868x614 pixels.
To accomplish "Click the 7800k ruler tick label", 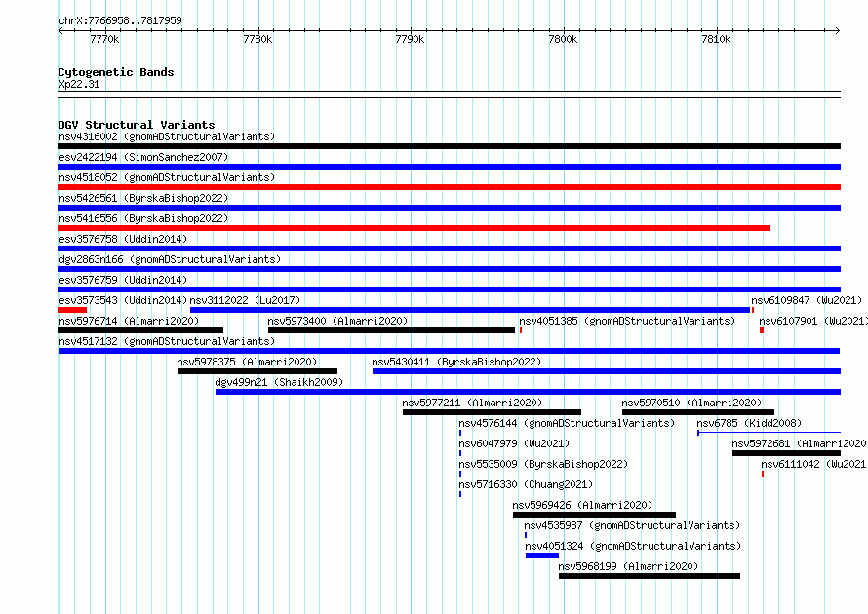I will (563, 39).
